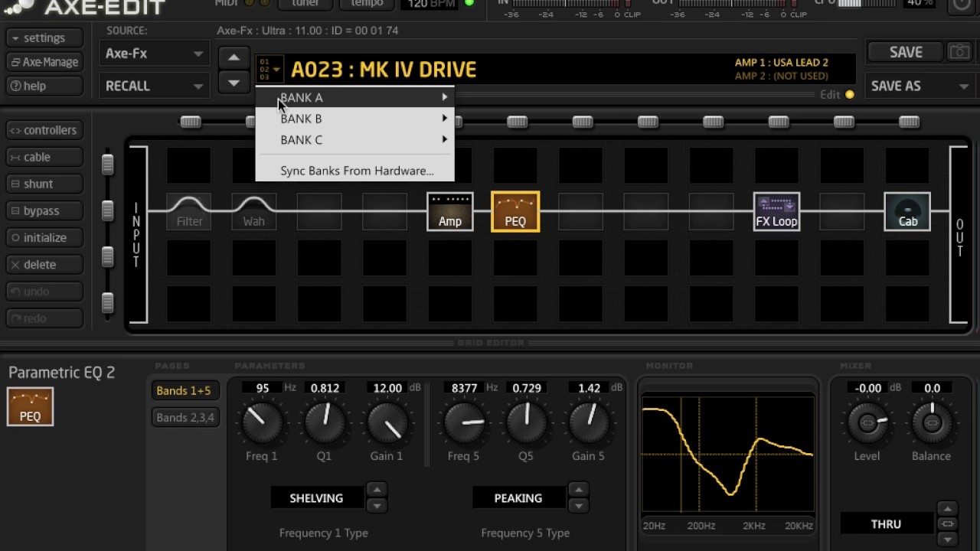Open the SAVE AS dropdown
This screenshot has width=980, height=551.
click(920, 86)
